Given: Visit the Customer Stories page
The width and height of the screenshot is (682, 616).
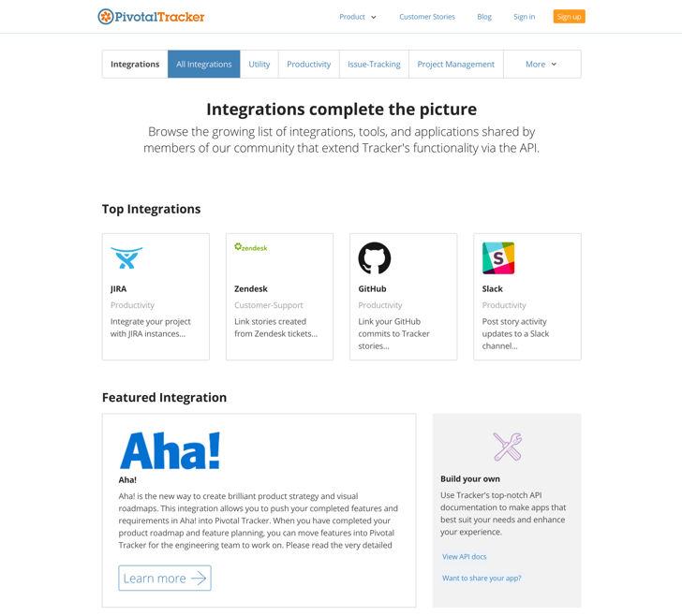Looking at the screenshot, I should pyautogui.click(x=426, y=17).
